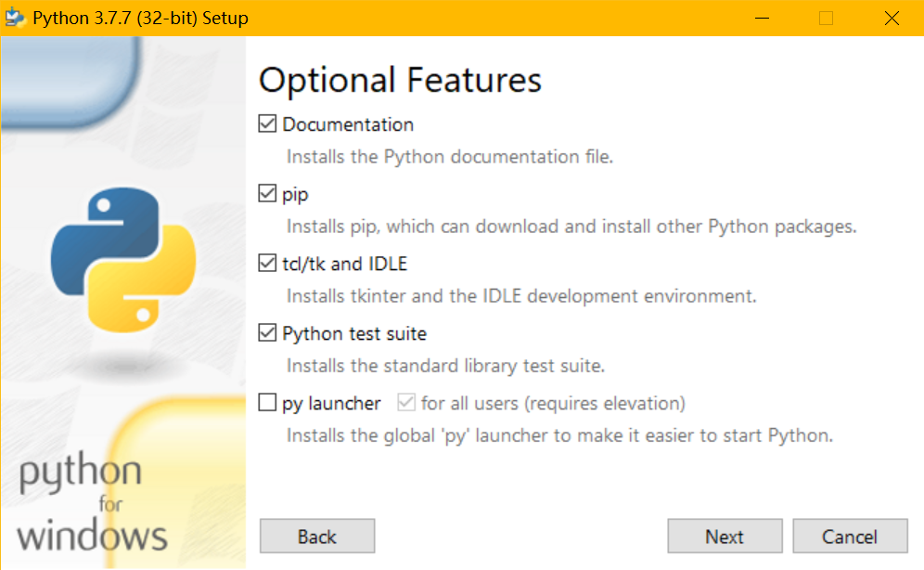Screen dimensions: 924x570
Task: Toggle the Python test suite checkbox
Action: 268,333
